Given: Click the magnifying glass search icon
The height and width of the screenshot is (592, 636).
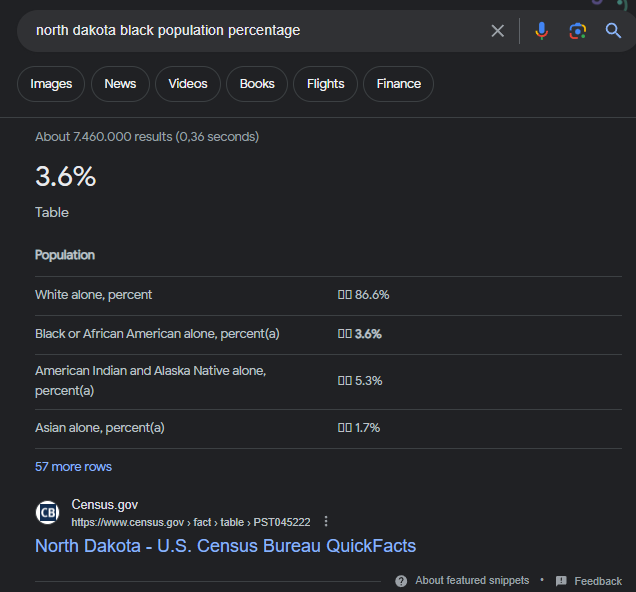Looking at the screenshot, I should tap(613, 31).
